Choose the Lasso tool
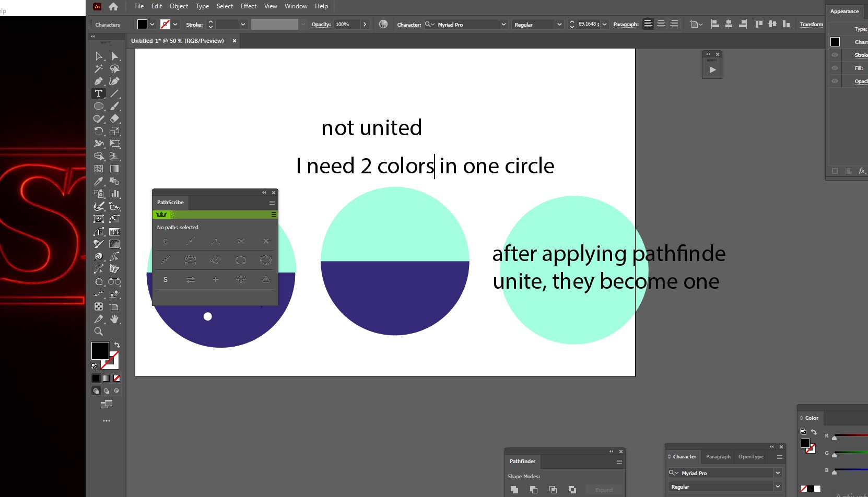Screen dimensions: 868x497 [114, 68]
